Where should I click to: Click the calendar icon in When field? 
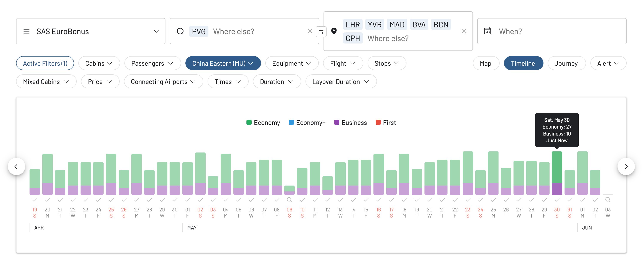[487, 31]
